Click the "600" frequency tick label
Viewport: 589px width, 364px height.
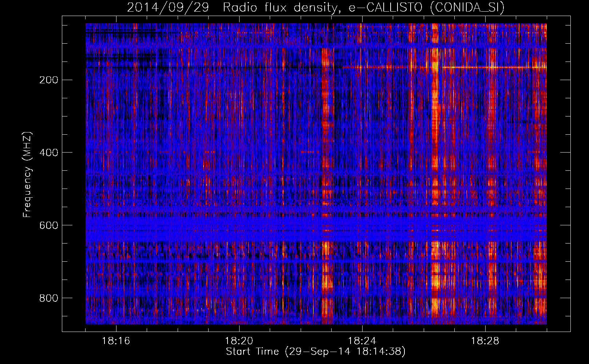(x=49, y=225)
